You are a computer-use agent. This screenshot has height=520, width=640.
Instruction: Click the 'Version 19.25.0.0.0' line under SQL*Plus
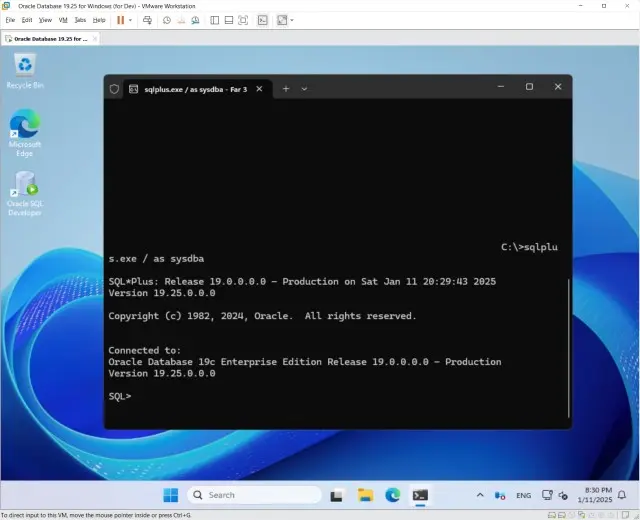tap(162, 293)
